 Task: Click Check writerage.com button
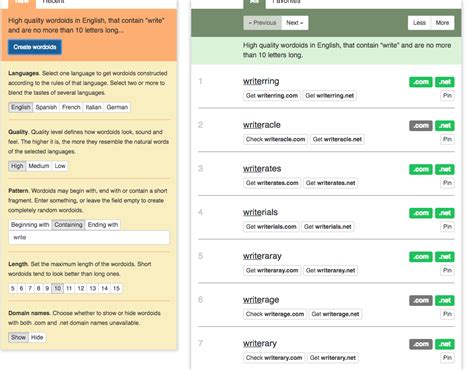point(275,314)
